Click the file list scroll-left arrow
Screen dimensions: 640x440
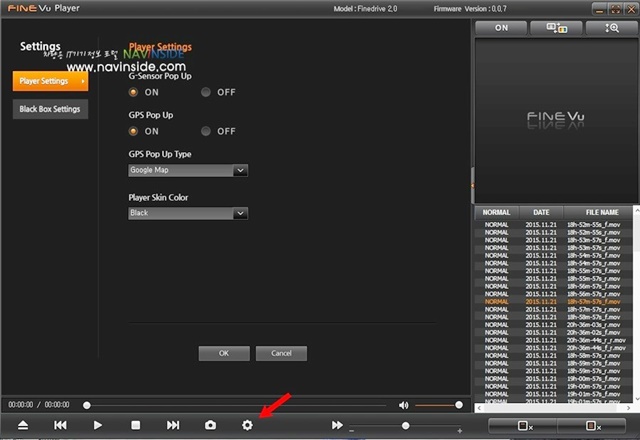click(479, 408)
